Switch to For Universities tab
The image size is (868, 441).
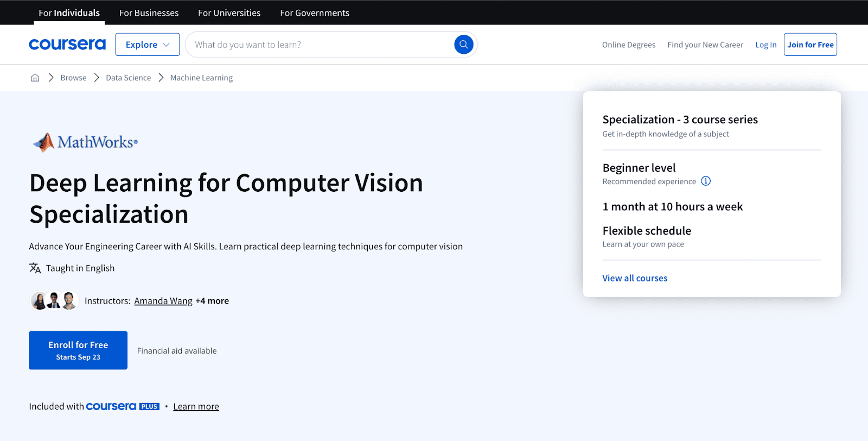click(229, 13)
